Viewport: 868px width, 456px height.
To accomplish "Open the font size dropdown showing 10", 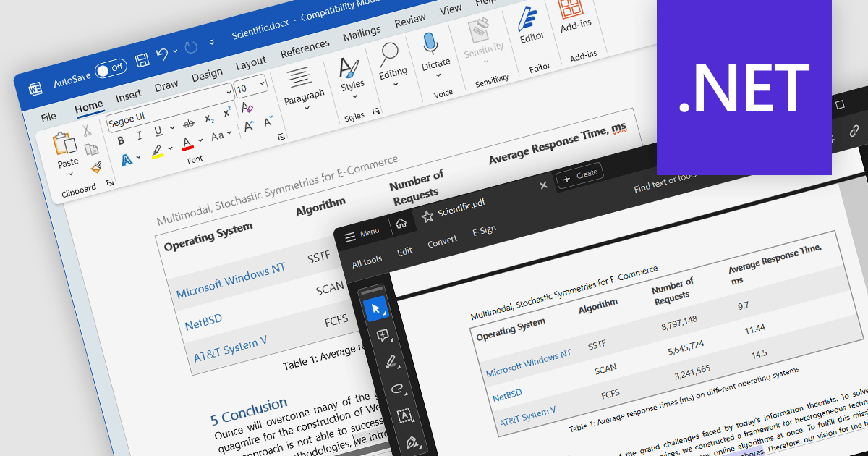I will [251, 88].
